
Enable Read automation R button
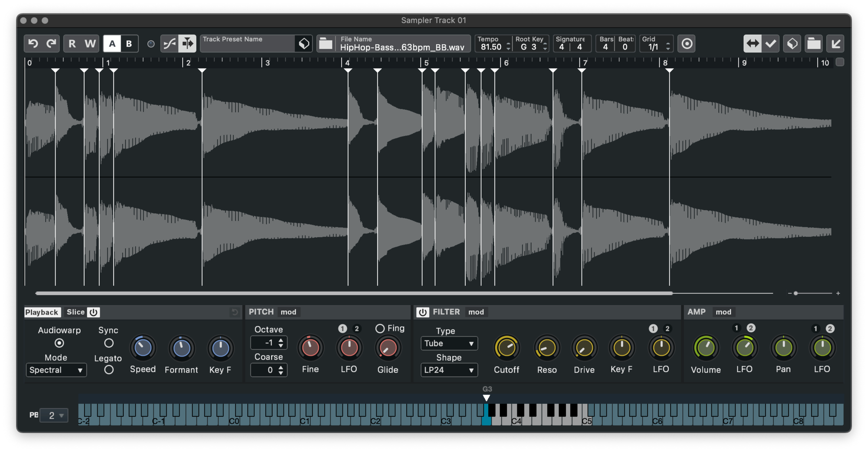tap(72, 43)
